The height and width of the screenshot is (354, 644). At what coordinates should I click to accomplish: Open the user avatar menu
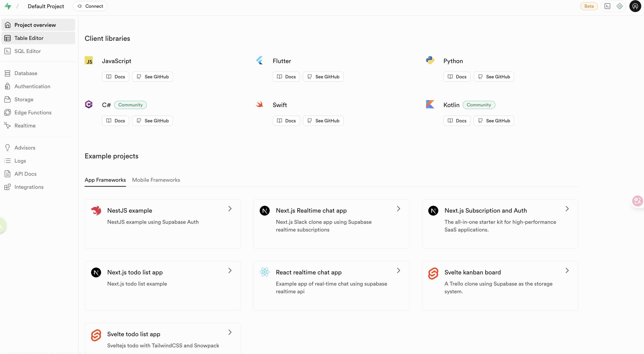tap(635, 6)
